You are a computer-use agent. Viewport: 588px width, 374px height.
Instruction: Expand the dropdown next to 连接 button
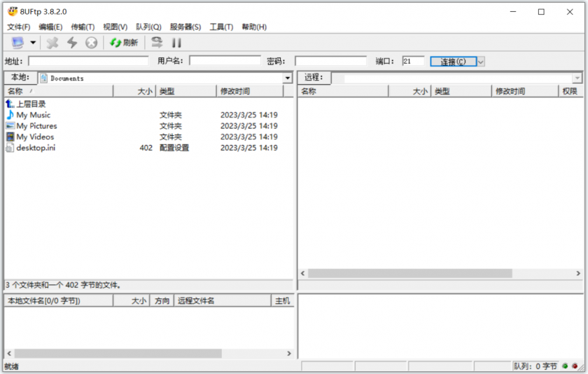click(x=481, y=62)
